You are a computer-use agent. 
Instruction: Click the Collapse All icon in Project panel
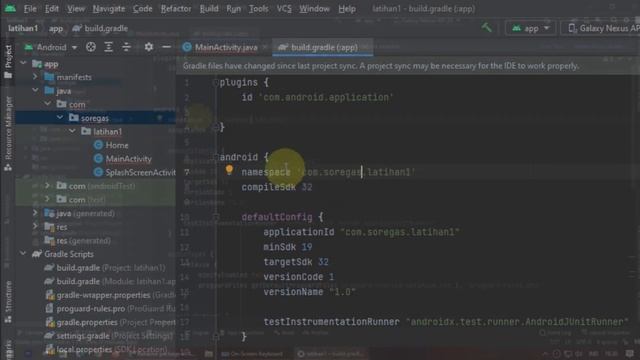[x=127, y=47]
